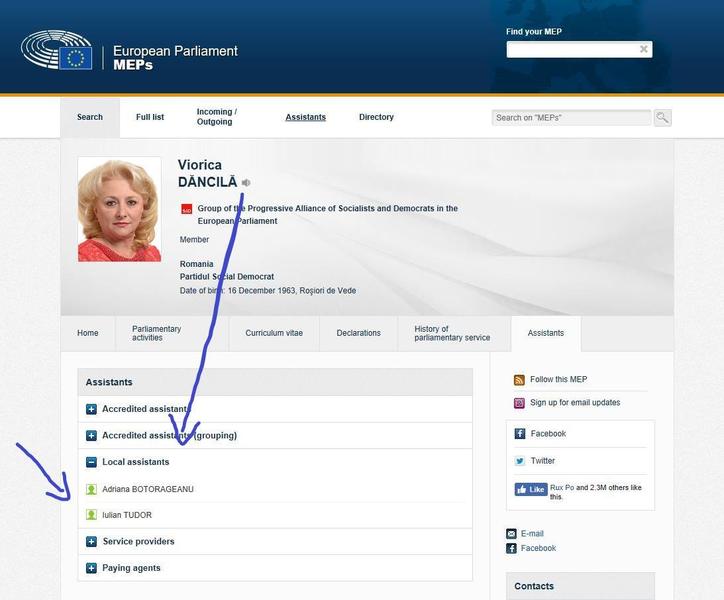Click the email updates sign-up icon
Image resolution: width=724 pixels, height=600 pixels.
[x=519, y=403]
